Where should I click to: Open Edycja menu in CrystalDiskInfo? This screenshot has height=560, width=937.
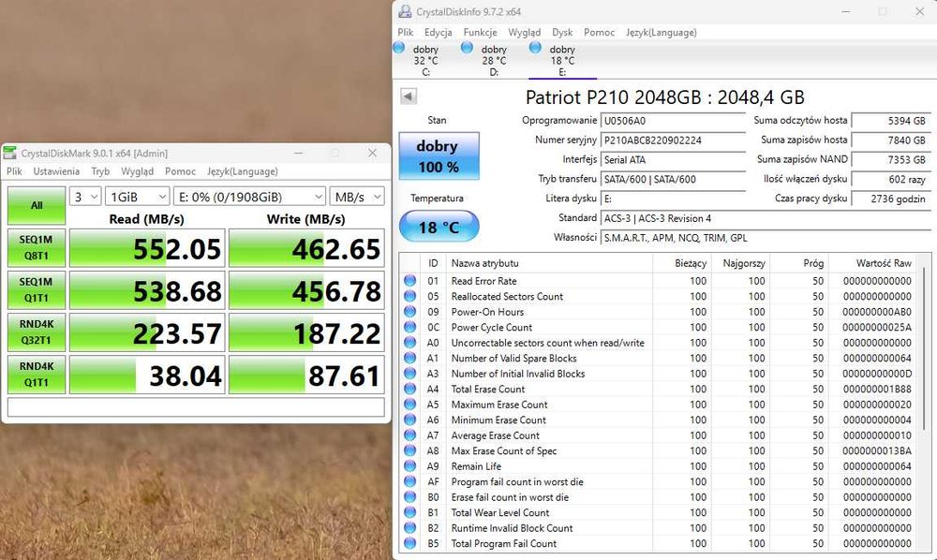click(x=438, y=32)
